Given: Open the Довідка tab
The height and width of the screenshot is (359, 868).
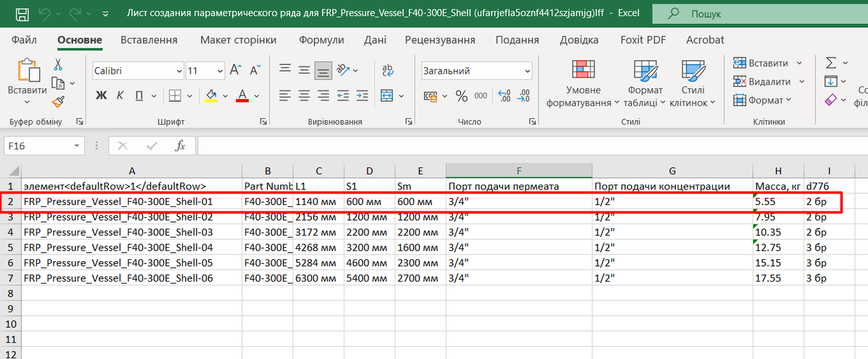Looking at the screenshot, I should click(x=579, y=40).
